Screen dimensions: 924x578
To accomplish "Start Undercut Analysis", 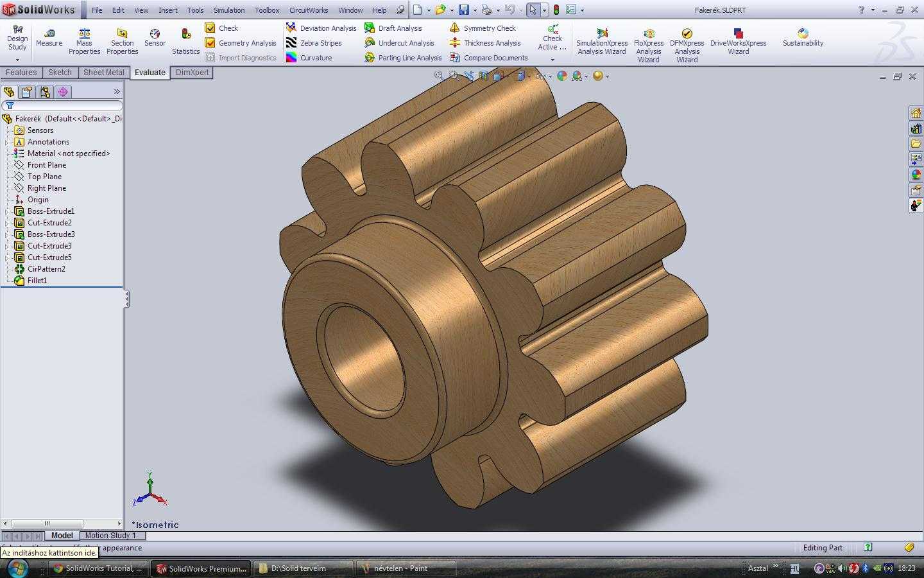I will [x=399, y=43].
